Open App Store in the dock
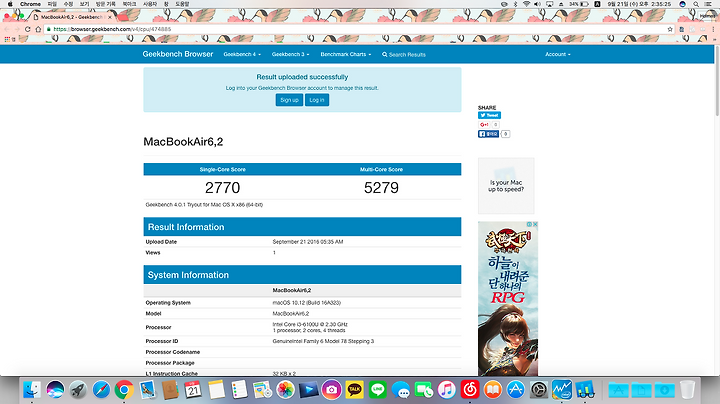Viewport: 720px width, 404px height. point(516,390)
